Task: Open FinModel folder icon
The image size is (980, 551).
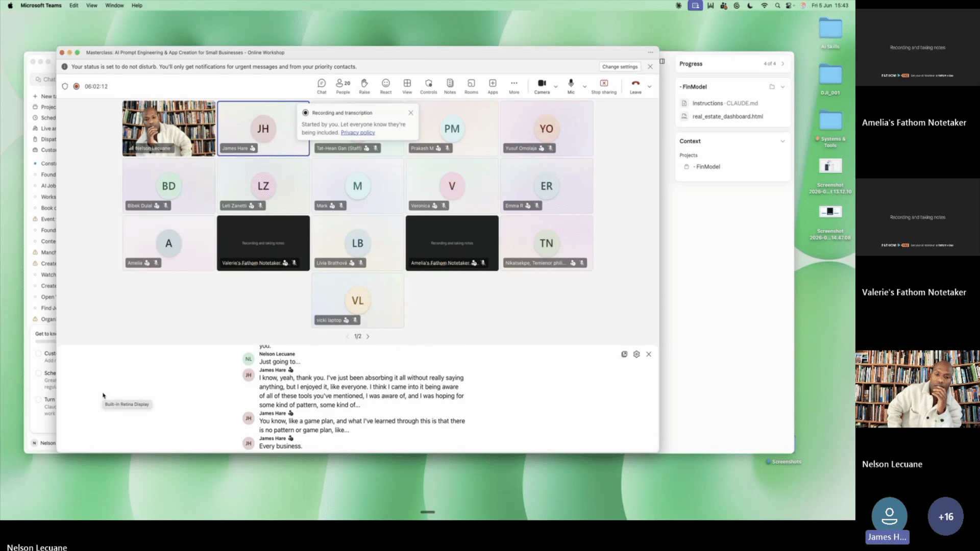Action: pyautogui.click(x=772, y=87)
